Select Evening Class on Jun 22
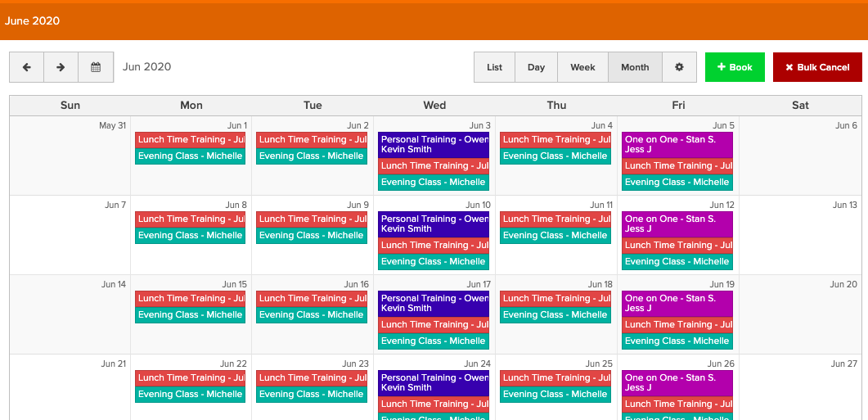868x420 pixels. [190, 395]
